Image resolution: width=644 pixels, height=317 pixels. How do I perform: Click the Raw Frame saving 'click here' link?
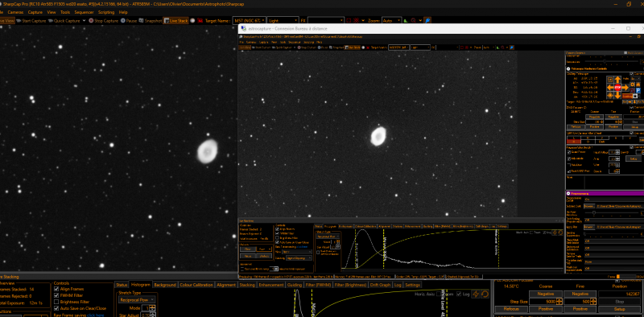click(x=95, y=315)
